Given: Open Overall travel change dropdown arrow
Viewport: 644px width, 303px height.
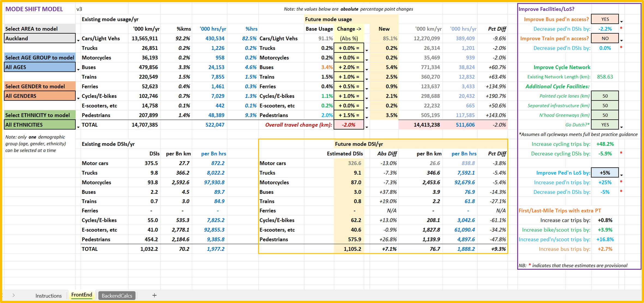Looking at the screenshot, I should click(367, 127).
